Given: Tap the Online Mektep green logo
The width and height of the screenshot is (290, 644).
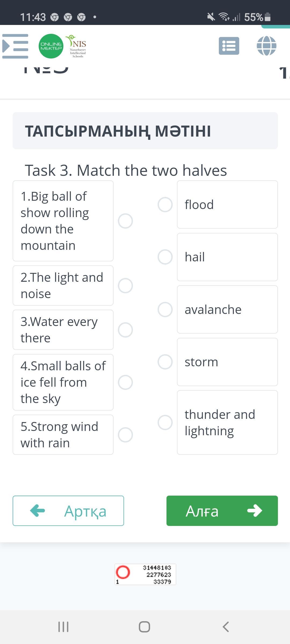Looking at the screenshot, I should pyautogui.click(x=51, y=46).
